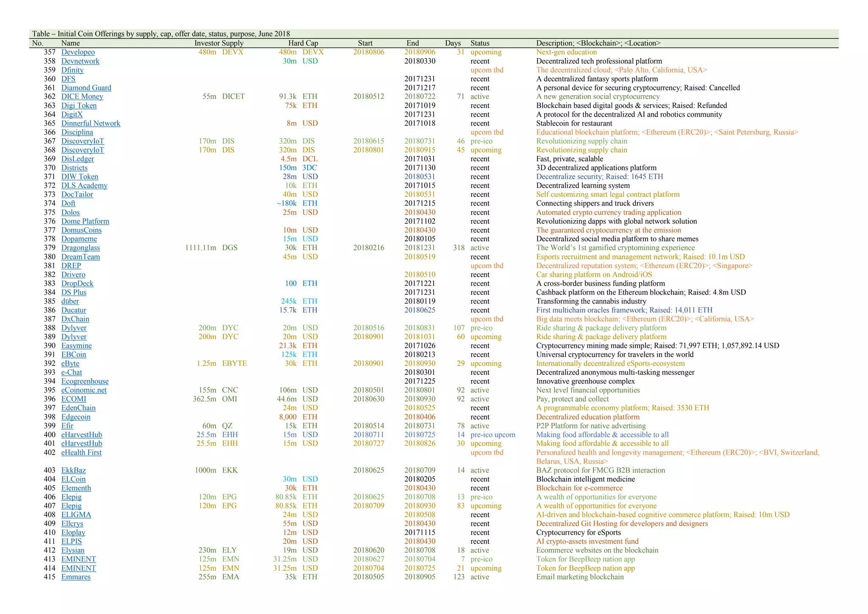Click the DreamTeam link
Screen dimensions: 868x614
[81, 257]
